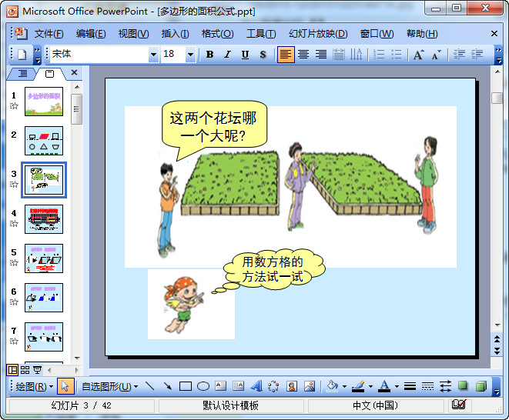Toggle Underline formatting
Image resolution: width=509 pixels, height=420 pixels.
point(245,55)
